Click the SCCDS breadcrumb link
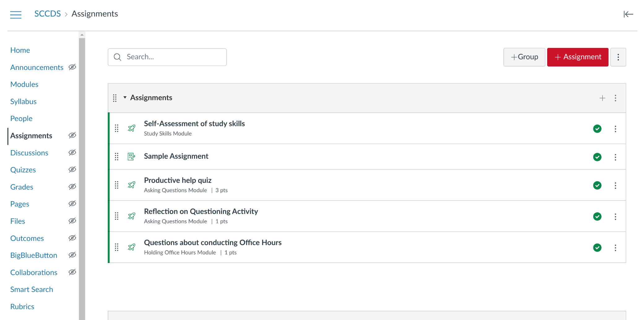This screenshot has width=644, height=320. 47,14
